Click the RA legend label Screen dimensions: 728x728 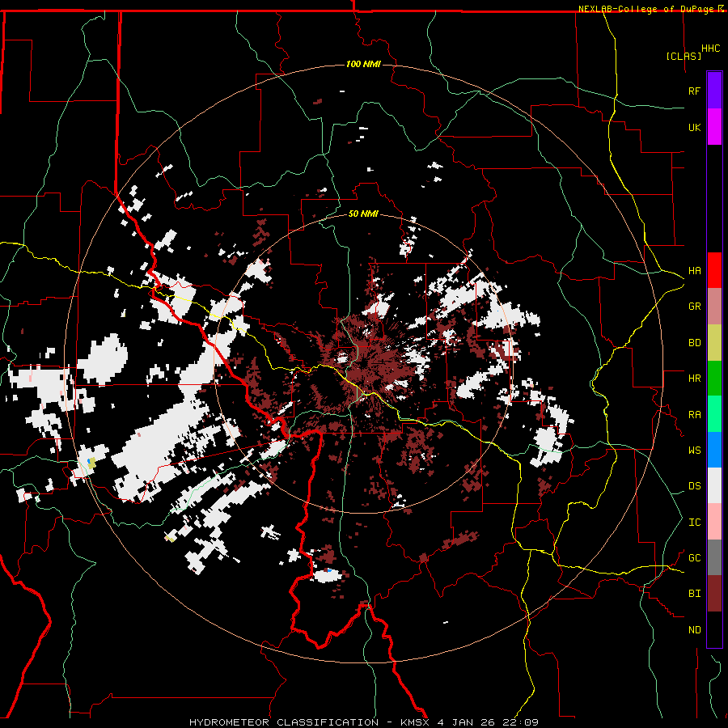[694, 414]
